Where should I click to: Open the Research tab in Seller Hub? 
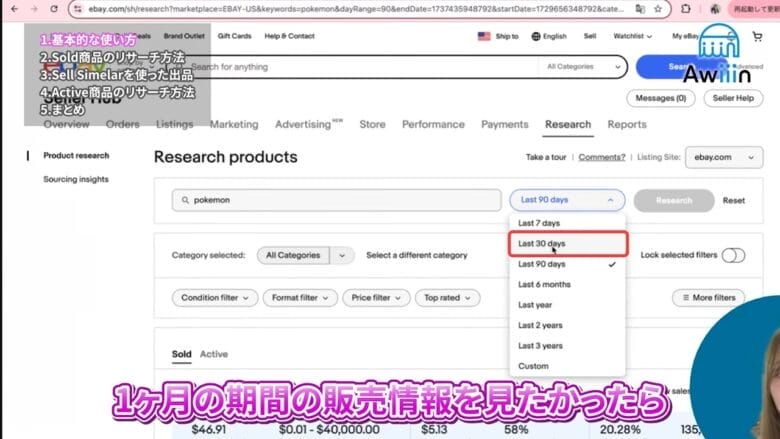pos(568,124)
